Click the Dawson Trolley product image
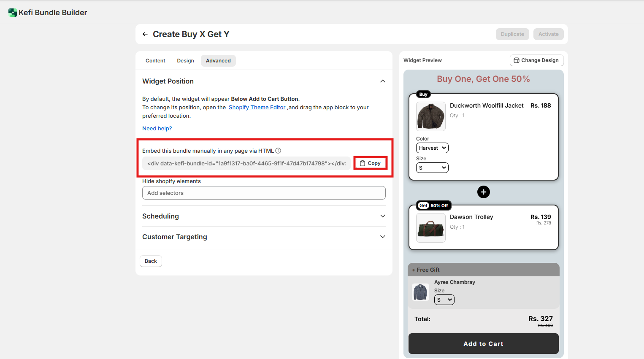This screenshot has height=359, width=644. pos(430,228)
